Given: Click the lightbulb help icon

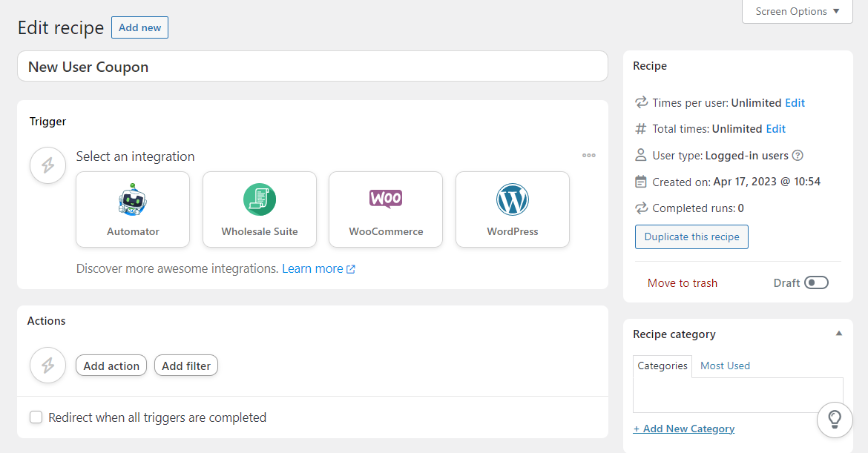Looking at the screenshot, I should click(835, 420).
